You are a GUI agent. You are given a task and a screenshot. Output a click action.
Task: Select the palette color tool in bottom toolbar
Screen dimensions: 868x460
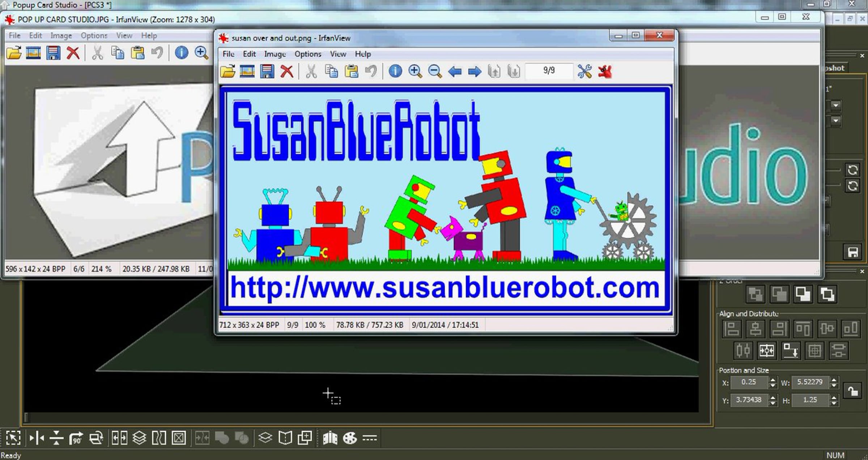pyautogui.click(x=350, y=438)
